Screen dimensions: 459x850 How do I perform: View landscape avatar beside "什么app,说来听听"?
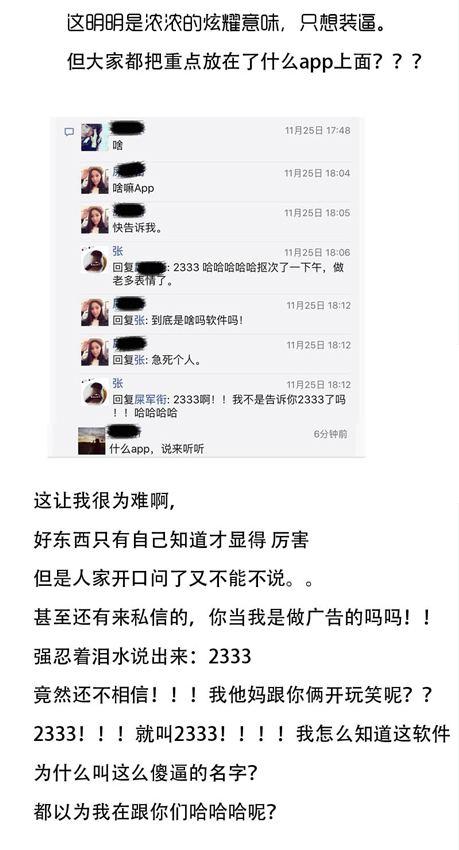click(91, 440)
